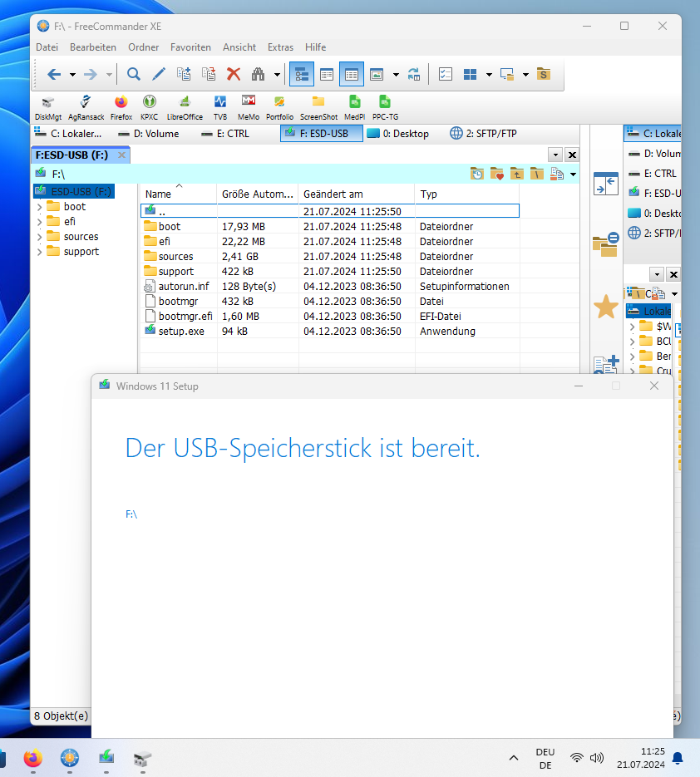Open PPC-TG shortcut
The width and height of the screenshot is (700, 777).
click(385, 108)
